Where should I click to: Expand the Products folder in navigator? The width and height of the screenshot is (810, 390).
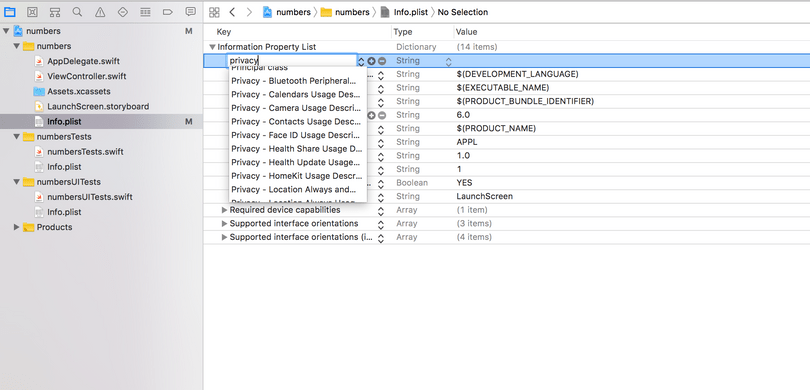click(x=17, y=227)
